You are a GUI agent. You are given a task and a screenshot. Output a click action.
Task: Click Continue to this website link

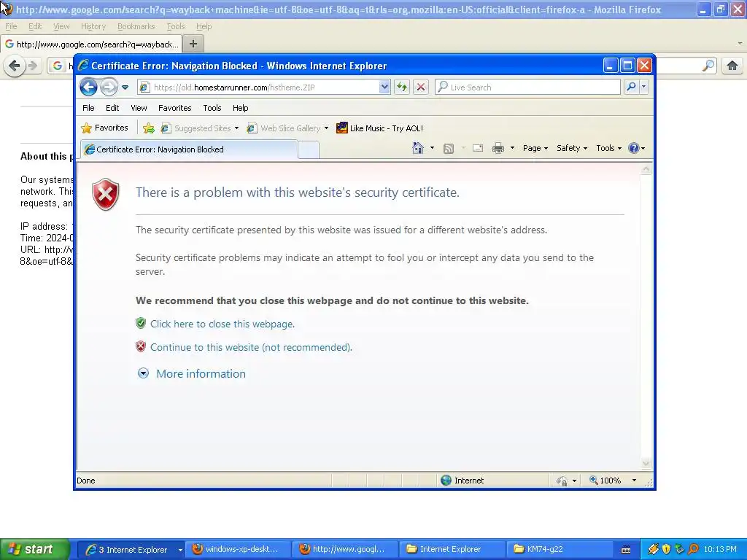(x=251, y=347)
